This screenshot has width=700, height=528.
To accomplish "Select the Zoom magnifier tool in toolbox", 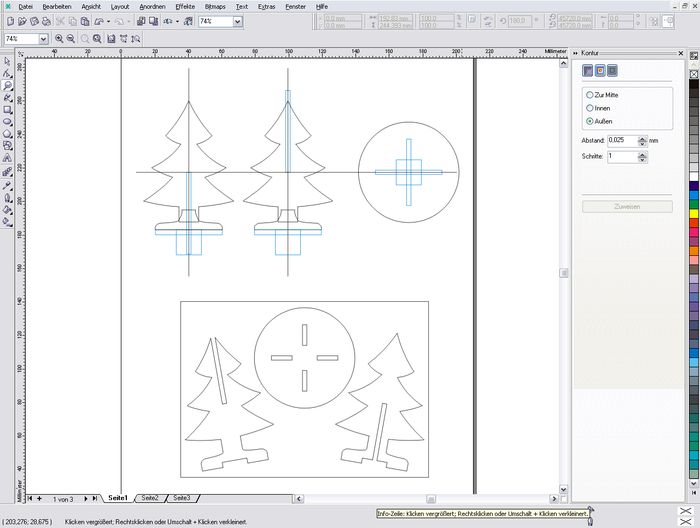I will (x=8, y=86).
